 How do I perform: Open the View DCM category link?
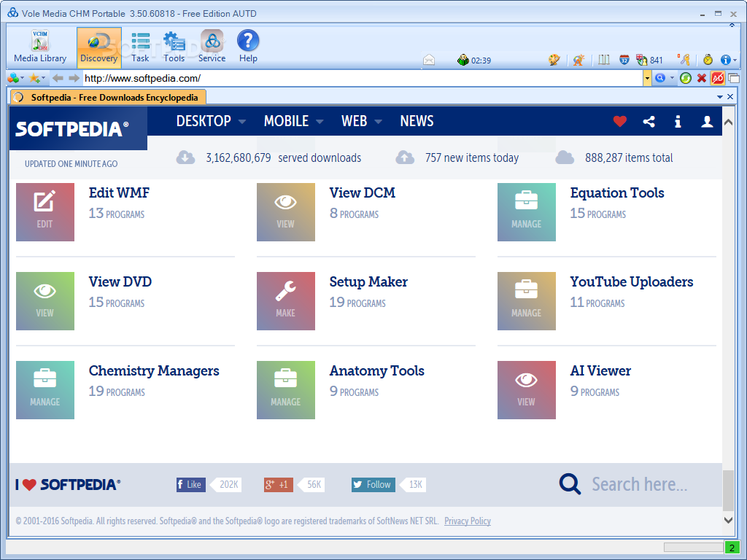pos(363,192)
